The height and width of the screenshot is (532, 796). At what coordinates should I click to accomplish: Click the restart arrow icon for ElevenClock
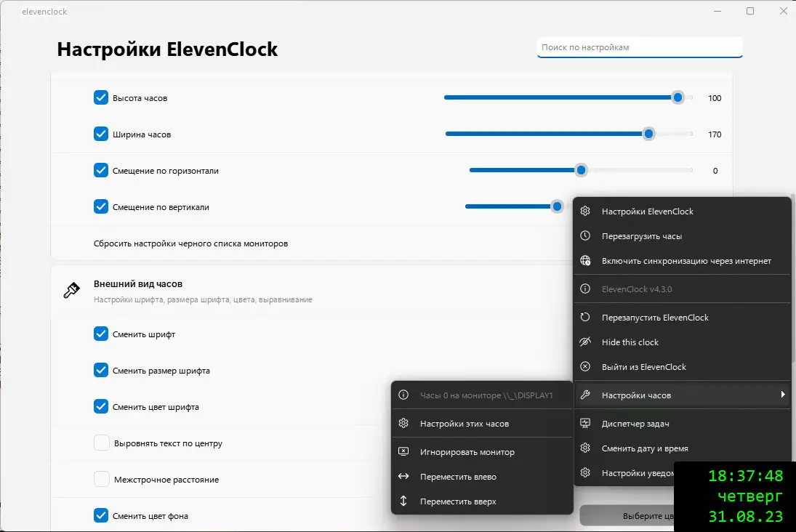[585, 318]
